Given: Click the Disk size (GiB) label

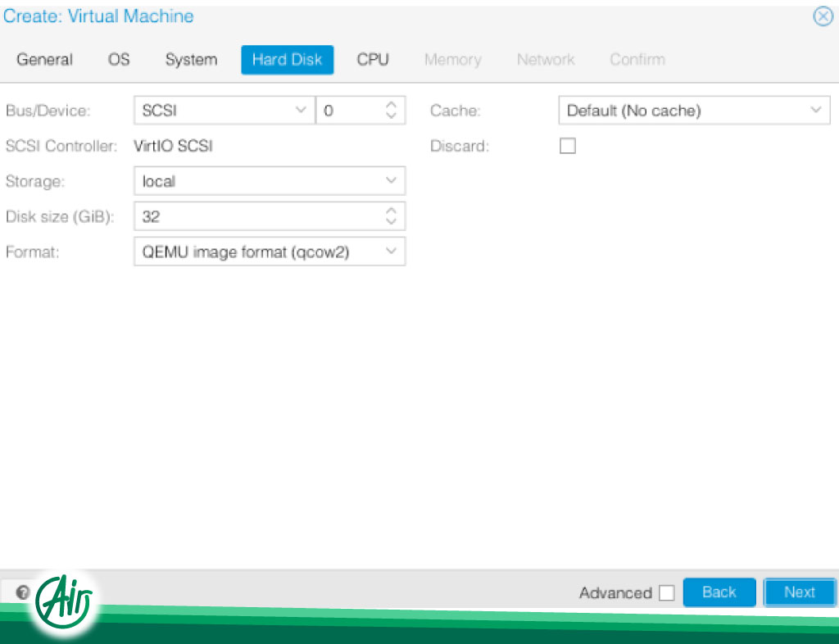Looking at the screenshot, I should click(60, 216).
